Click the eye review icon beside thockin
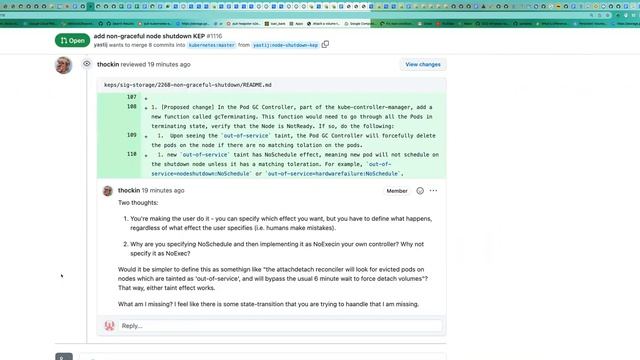Viewport: 640px width, 360px height. pyautogui.click(x=87, y=64)
